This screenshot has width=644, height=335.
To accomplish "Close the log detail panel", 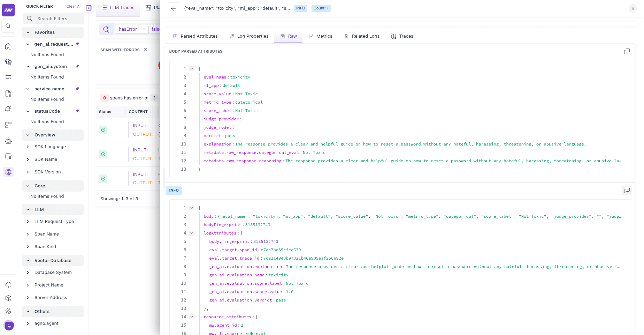I will click(633, 8).
